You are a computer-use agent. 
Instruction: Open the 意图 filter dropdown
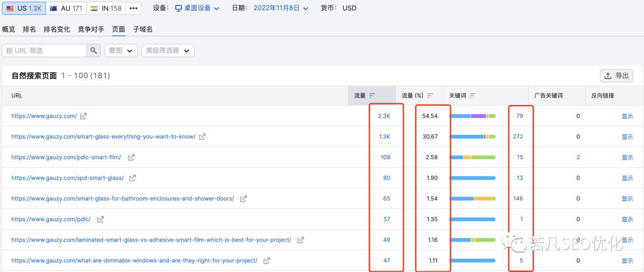120,51
